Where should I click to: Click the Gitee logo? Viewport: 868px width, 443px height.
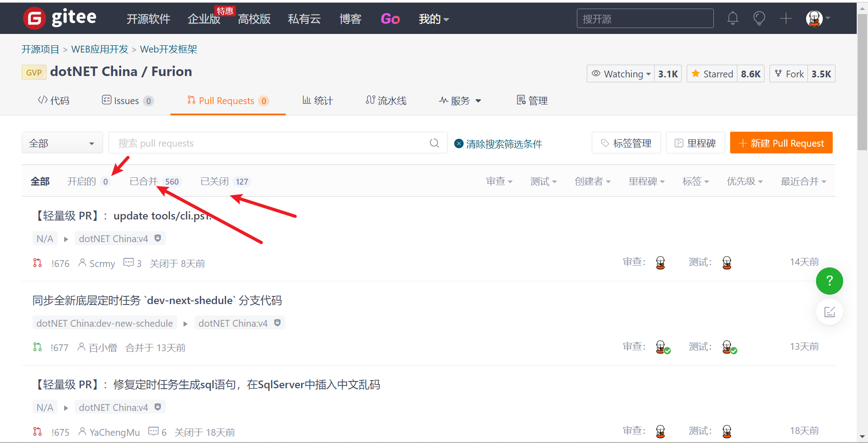click(60, 18)
